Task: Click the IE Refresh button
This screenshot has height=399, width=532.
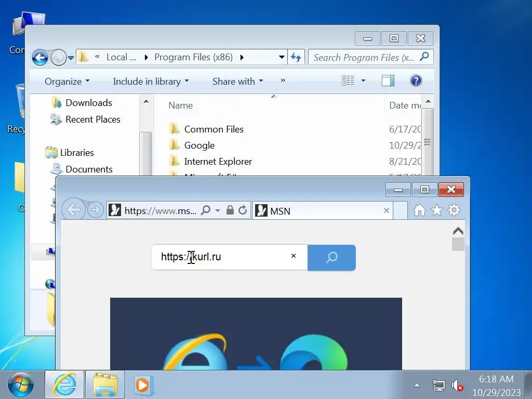Action: tap(243, 210)
